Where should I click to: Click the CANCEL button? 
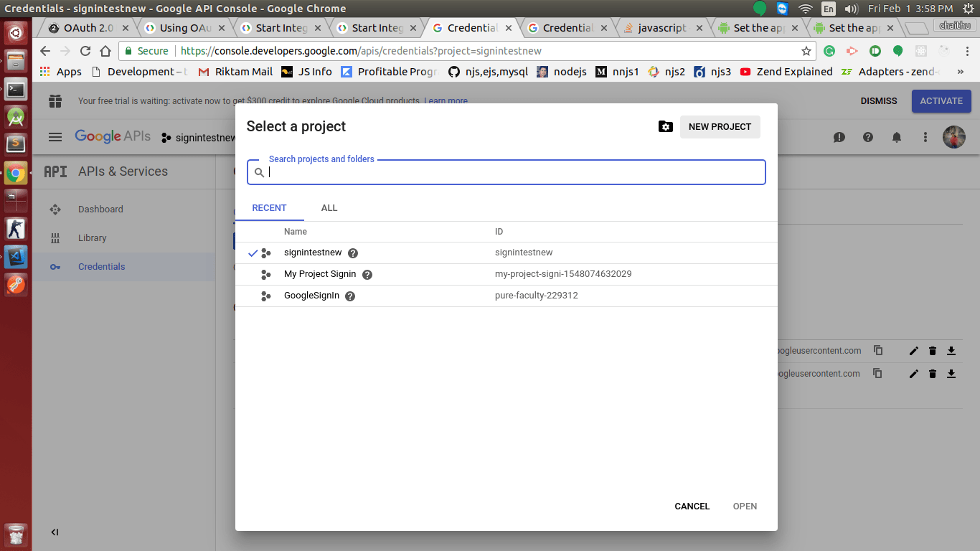692,507
